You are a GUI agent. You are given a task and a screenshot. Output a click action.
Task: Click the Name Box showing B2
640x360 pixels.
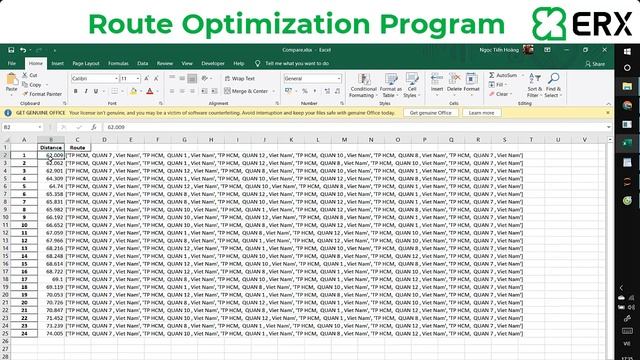click(22, 127)
